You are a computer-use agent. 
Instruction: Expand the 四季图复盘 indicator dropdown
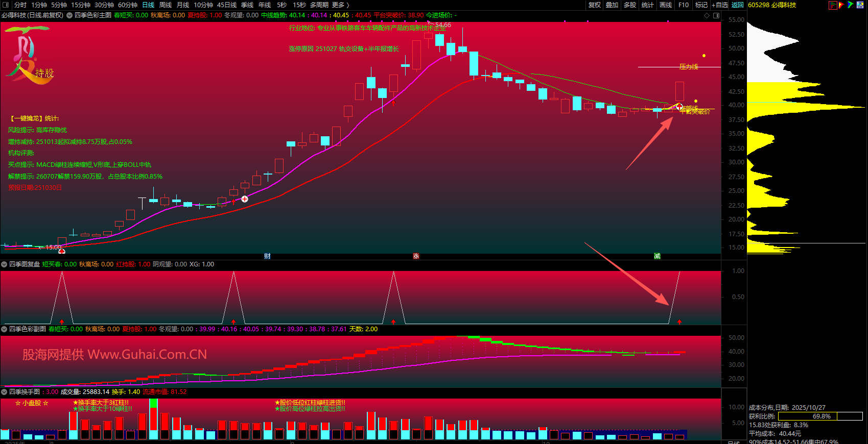[5, 264]
